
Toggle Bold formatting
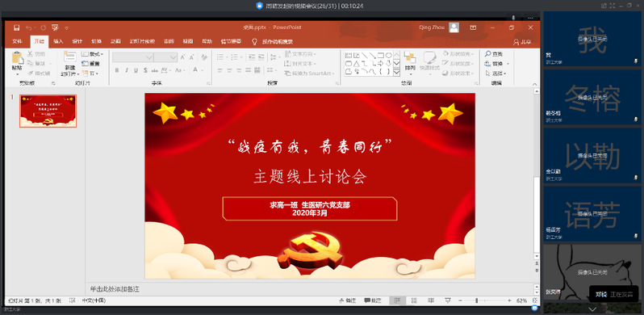tap(117, 70)
